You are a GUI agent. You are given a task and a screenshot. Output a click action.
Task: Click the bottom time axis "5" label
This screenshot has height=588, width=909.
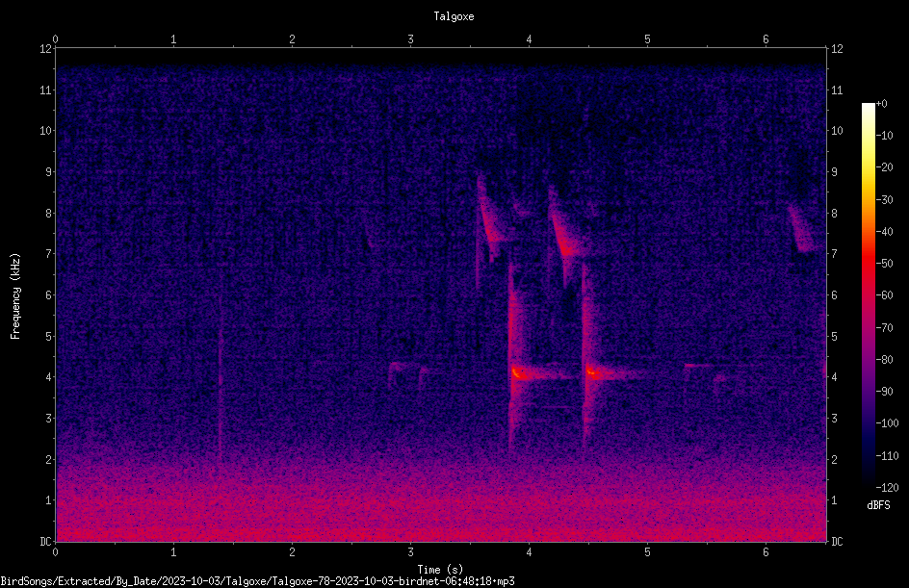647,552
